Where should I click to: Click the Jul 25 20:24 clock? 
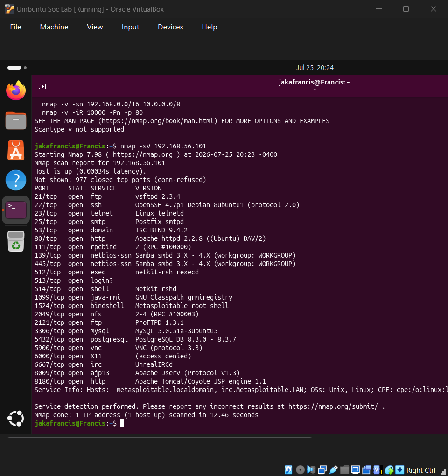[315, 68]
